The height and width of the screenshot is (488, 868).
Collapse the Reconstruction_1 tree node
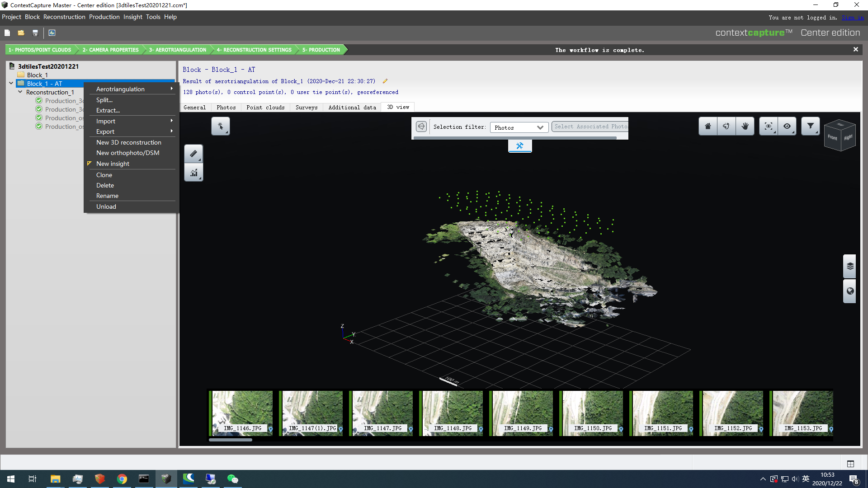[x=20, y=92]
